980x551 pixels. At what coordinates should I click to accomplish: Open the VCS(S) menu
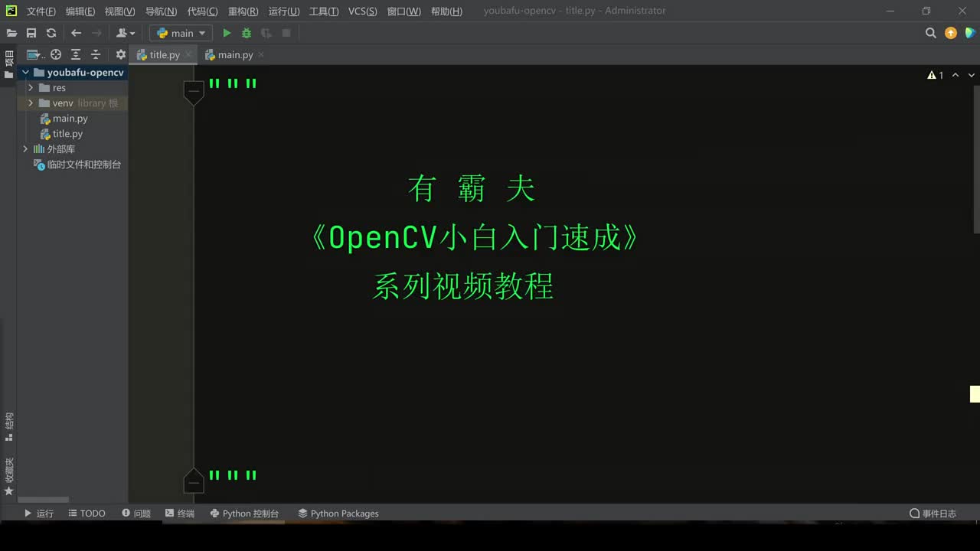coord(363,11)
